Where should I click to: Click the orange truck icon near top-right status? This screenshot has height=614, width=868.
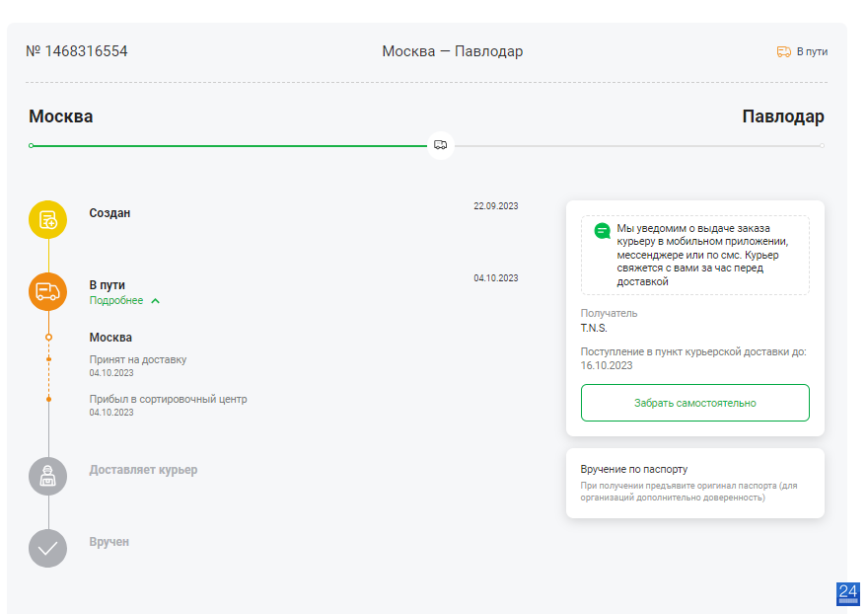point(784,51)
